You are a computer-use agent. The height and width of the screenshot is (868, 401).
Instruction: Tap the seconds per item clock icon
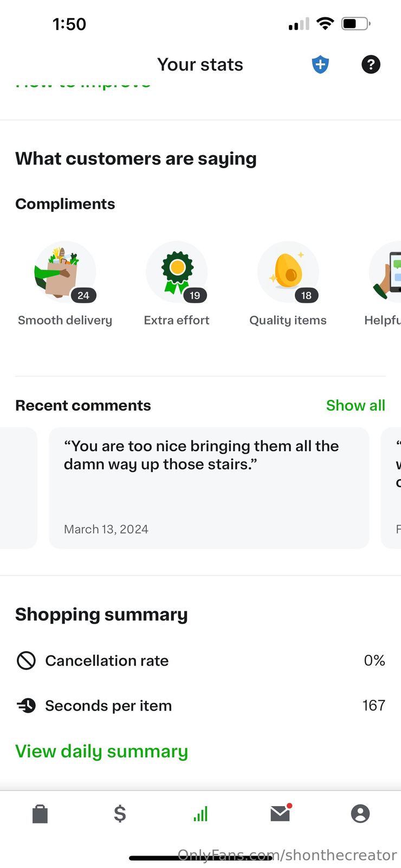[x=26, y=705]
